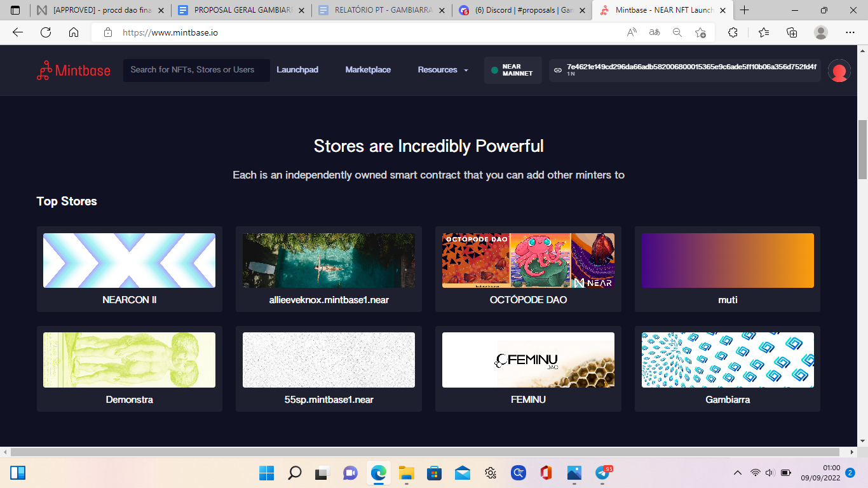
Task: Open the Mail app from the taskbar
Action: point(463,473)
